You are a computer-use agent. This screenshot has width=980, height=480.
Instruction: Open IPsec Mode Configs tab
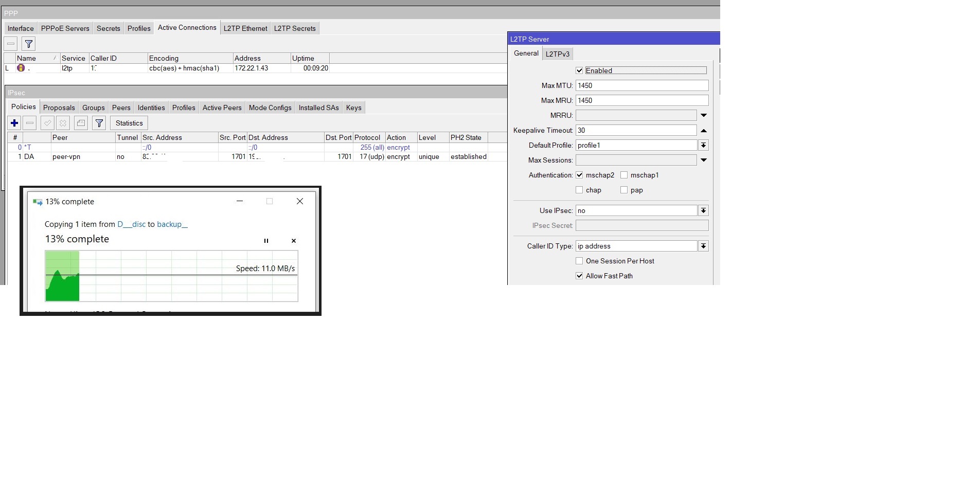tap(270, 108)
